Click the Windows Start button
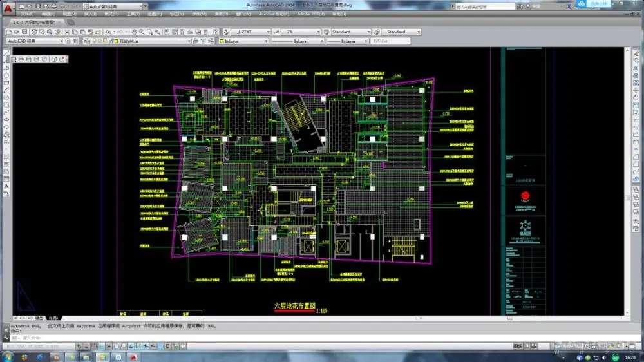This screenshot has height=362, width=644. [8, 357]
